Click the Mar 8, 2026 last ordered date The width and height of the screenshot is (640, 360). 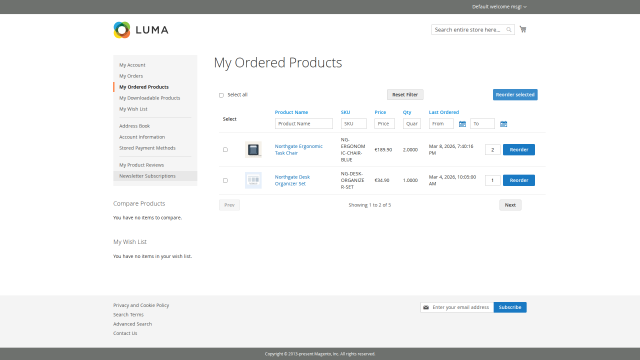coord(451,149)
